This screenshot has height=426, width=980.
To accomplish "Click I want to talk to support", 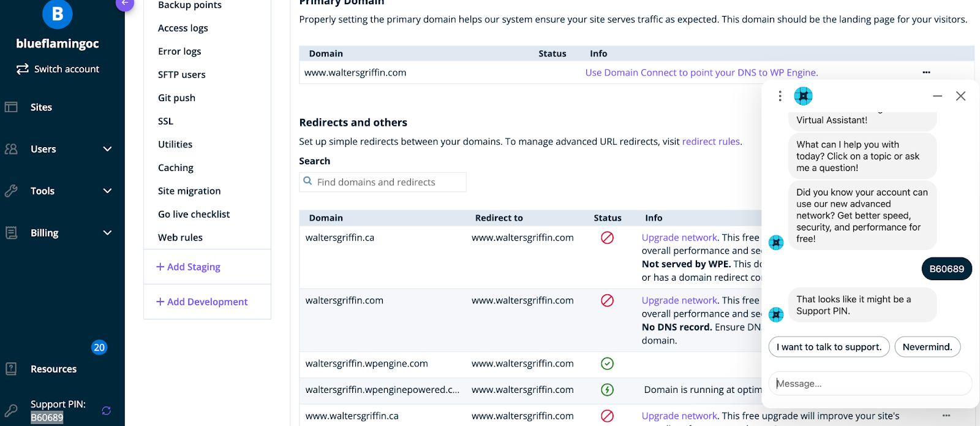I will pos(829,347).
